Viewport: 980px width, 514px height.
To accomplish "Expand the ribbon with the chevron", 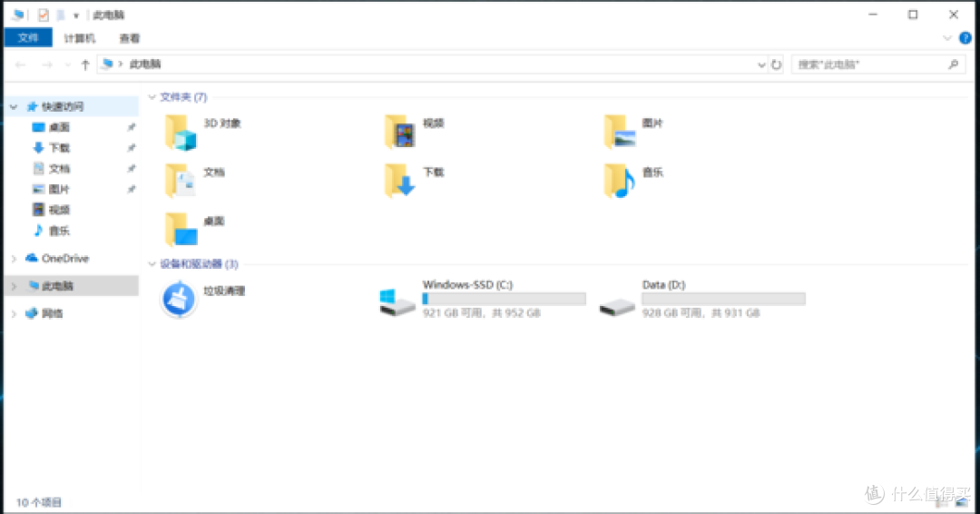I will click(x=946, y=38).
